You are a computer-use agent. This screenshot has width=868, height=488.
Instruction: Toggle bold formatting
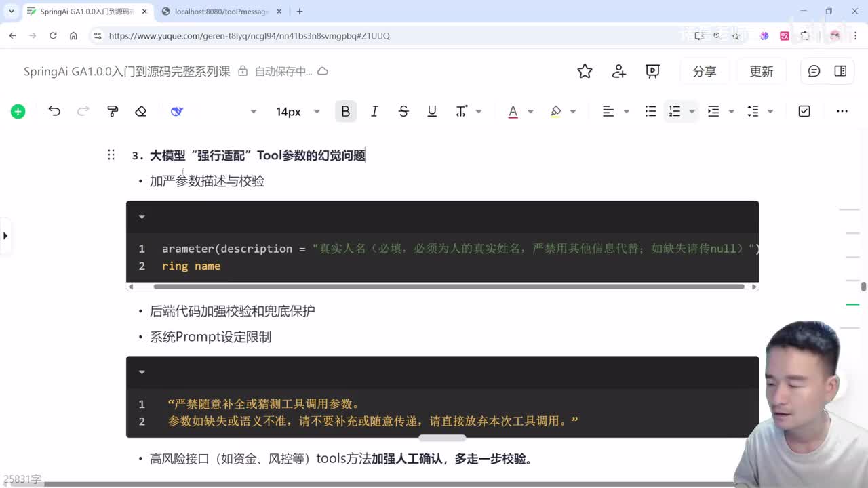point(346,111)
